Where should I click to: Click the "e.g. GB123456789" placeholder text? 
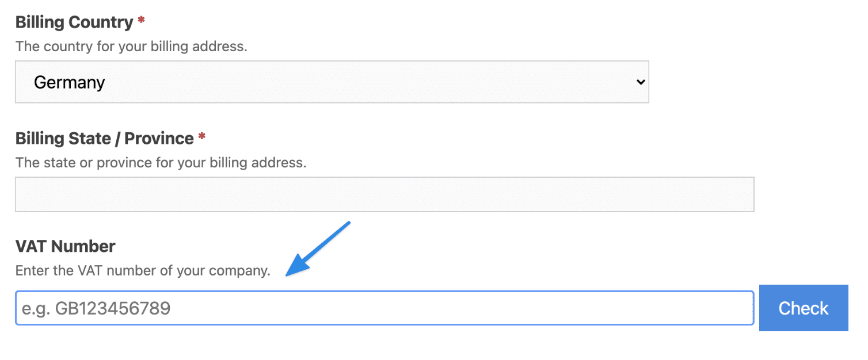point(96,309)
